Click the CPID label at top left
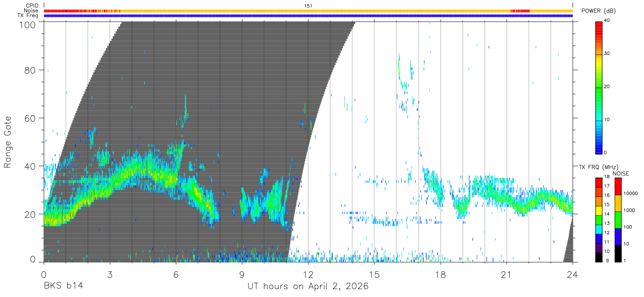This screenshot has width=644, height=297. [32, 6]
